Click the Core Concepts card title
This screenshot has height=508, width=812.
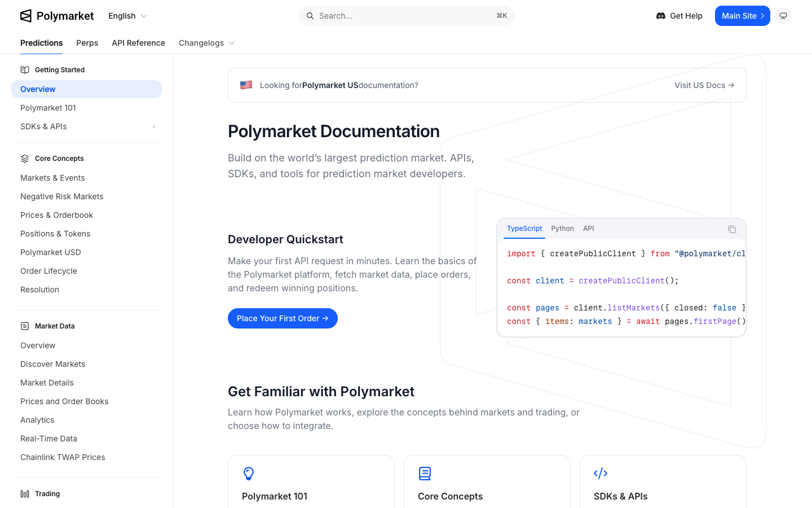450,496
